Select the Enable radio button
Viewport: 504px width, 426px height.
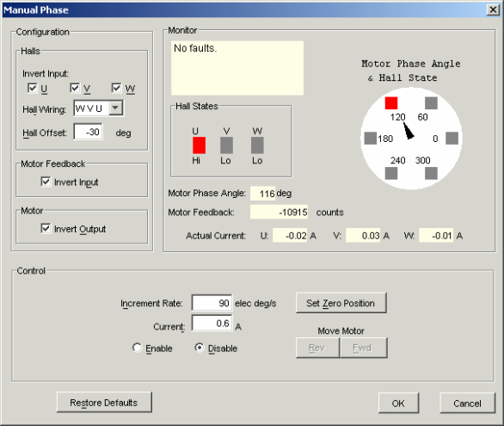[137, 348]
